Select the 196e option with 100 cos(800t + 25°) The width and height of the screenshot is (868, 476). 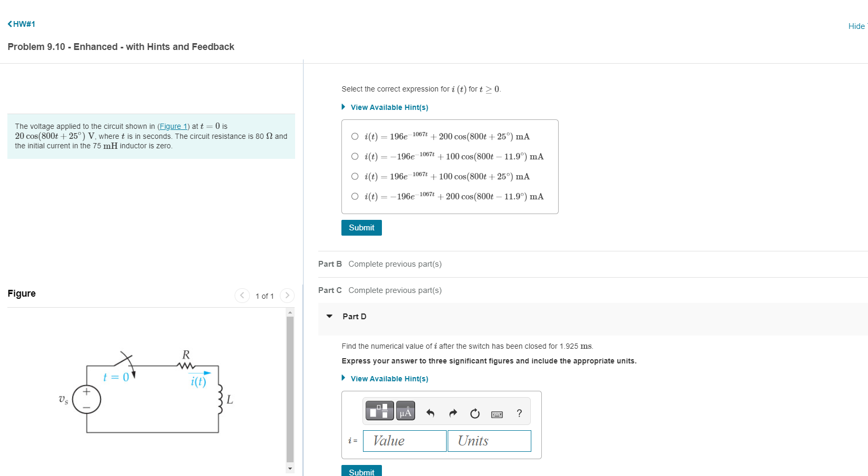point(355,176)
